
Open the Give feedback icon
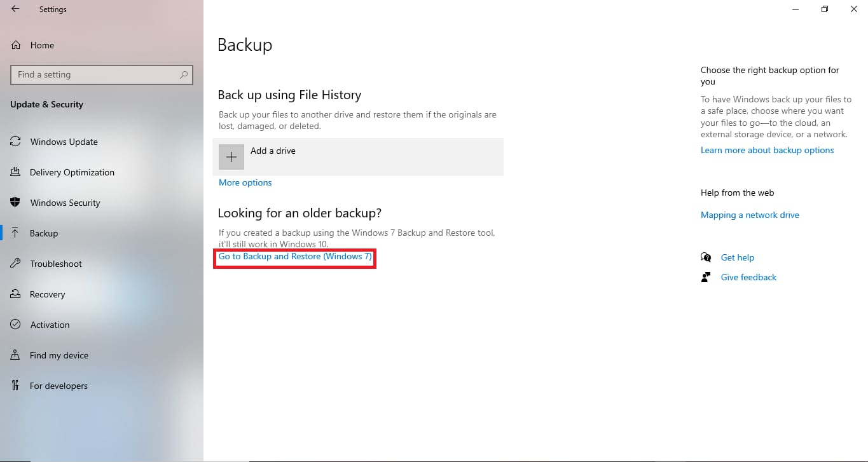click(x=706, y=277)
